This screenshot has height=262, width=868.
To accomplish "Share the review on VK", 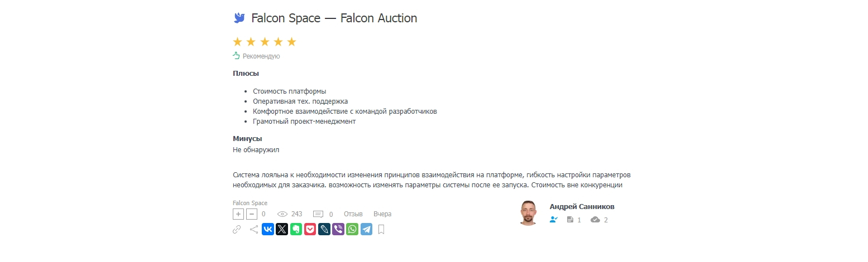I will click(268, 229).
